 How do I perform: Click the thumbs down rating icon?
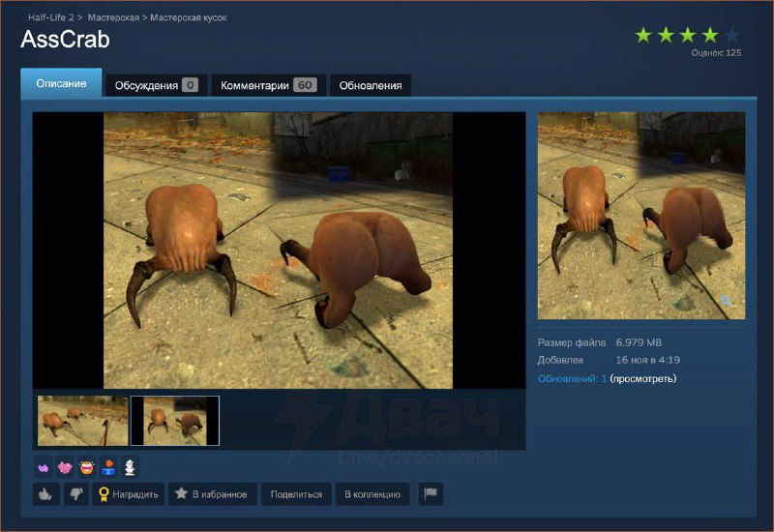76,494
